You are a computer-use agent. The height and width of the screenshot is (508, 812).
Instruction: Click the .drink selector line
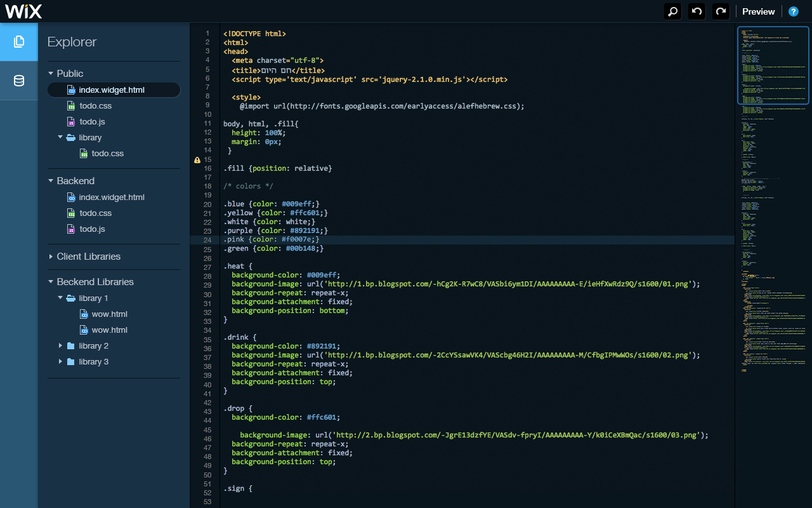[x=240, y=337]
